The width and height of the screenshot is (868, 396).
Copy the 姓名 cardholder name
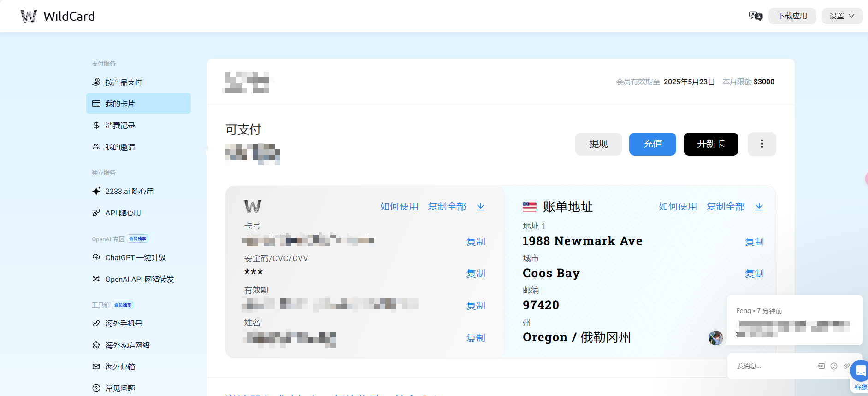(x=476, y=338)
